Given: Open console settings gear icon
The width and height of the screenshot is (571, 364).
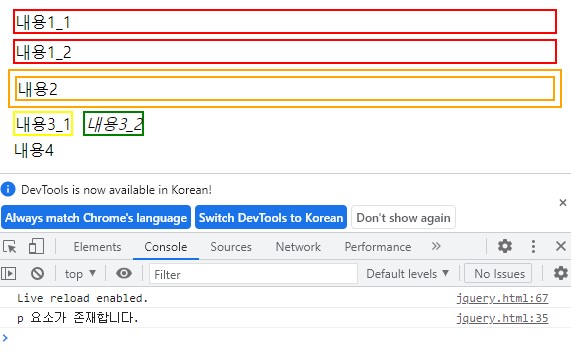Looking at the screenshot, I should pyautogui.click(x=560, y=273).
